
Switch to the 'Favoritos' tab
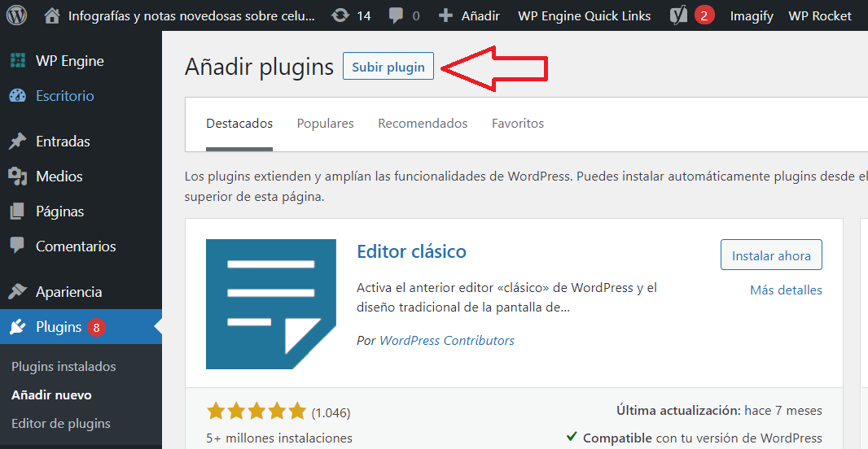pos(518,124)
